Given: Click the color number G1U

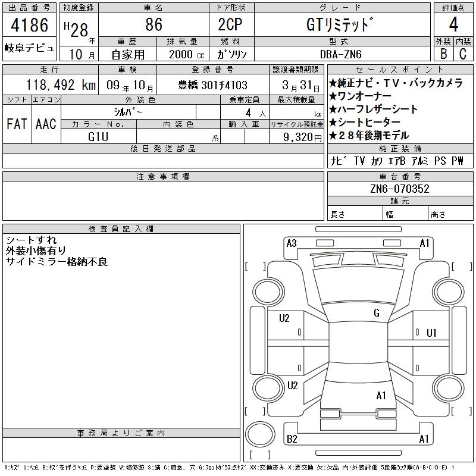Looking at the screenshot, I should pos(98,137).
